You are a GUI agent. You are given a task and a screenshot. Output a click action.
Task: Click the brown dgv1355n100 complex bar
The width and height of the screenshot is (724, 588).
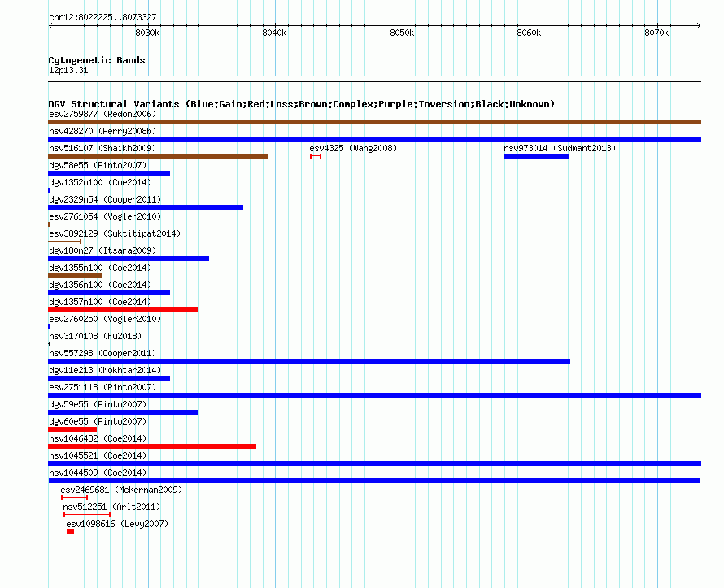(x=76, y=276)
